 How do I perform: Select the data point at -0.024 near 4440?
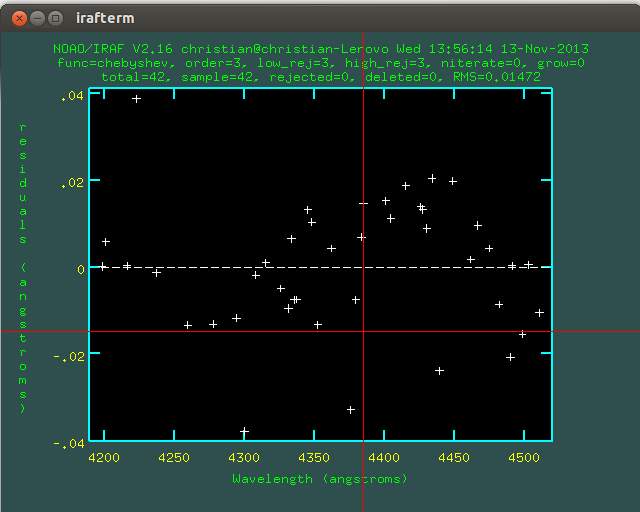pos(439,371)
